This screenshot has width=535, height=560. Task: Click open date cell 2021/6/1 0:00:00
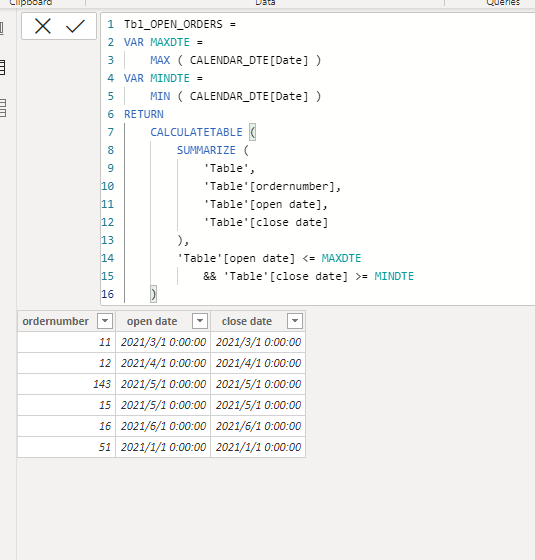[x=163, y=426]
